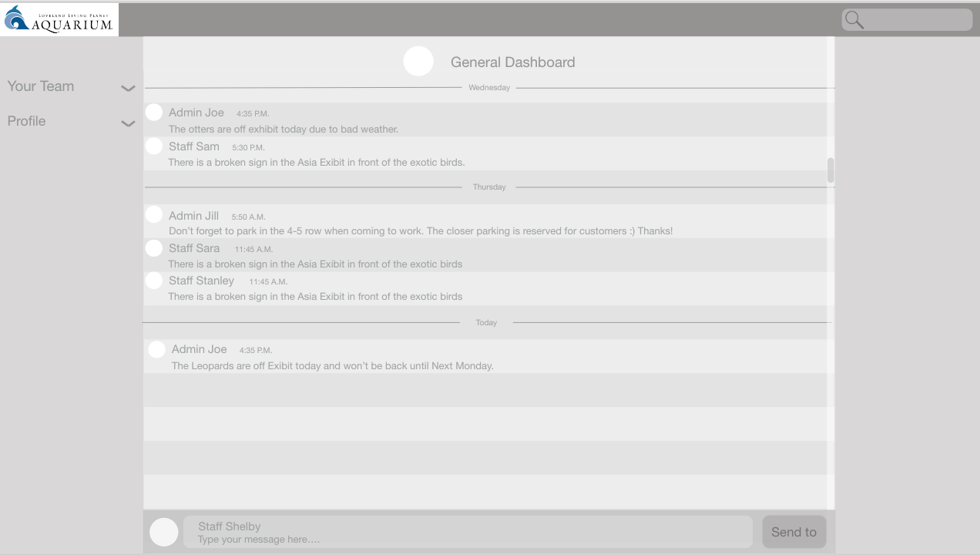Open Admin Jill's avatar circle
Image resolution: width=980 pixels, height=555 pixels.
[x=154, y=215]
